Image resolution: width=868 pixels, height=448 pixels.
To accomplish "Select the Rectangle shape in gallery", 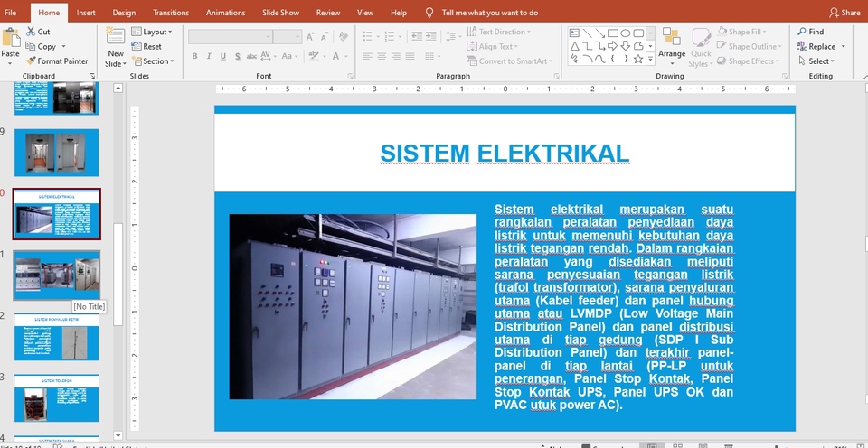I will click(613, 33).
